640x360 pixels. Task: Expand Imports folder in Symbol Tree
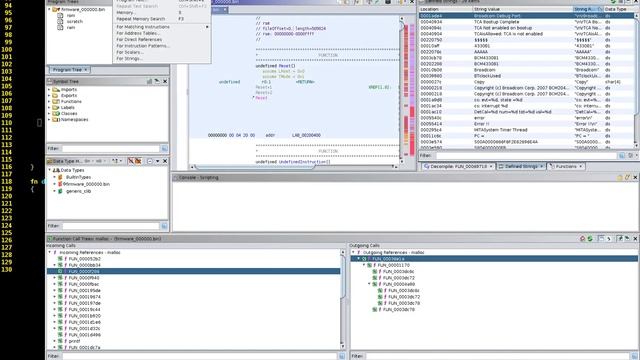pyautogui.click(x=49, y=89)
